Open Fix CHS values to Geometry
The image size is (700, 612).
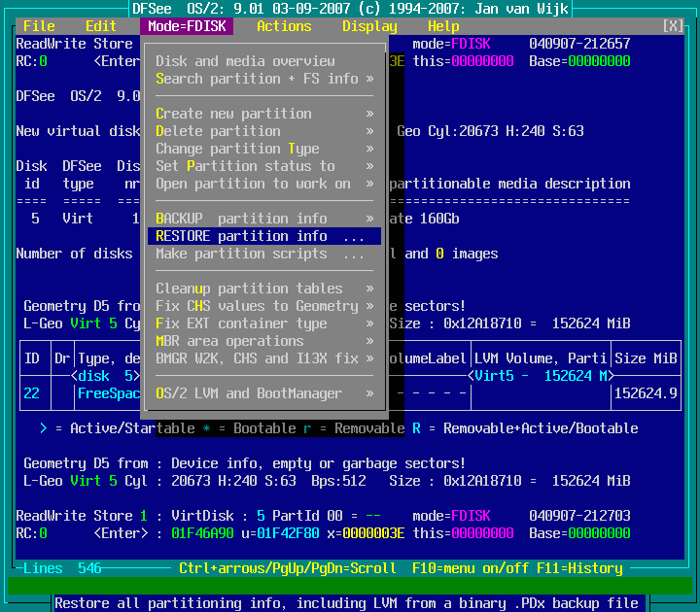click(257, 306)
